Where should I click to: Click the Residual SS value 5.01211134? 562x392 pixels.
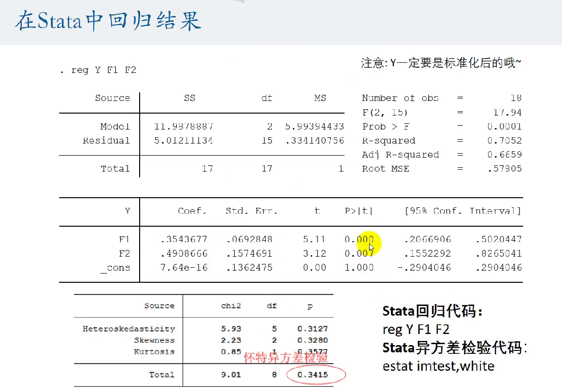point(184,140)
